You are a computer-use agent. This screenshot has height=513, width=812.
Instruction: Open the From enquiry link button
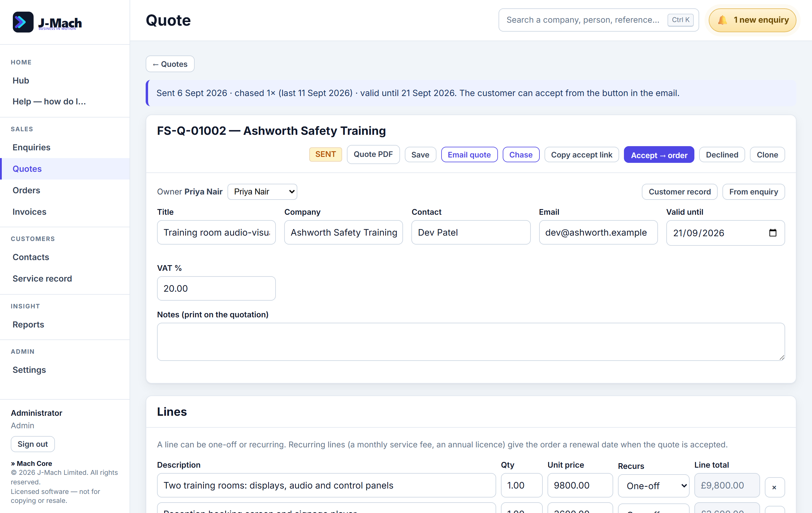[753, 192]
